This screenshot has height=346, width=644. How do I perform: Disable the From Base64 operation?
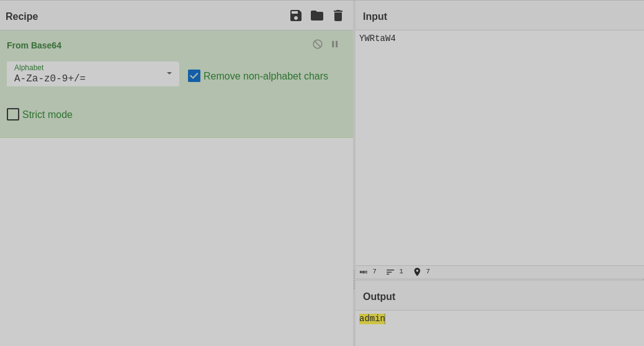point(318,44)
